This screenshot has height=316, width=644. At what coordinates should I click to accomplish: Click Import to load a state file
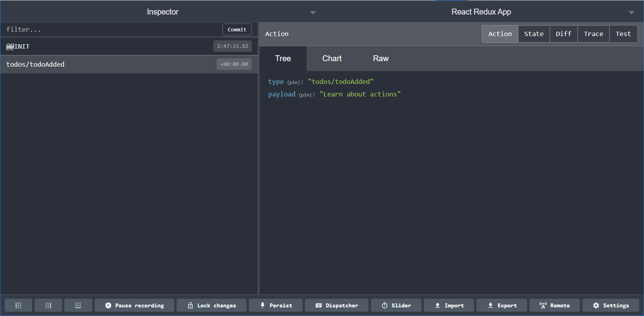[x=449, y=305]
